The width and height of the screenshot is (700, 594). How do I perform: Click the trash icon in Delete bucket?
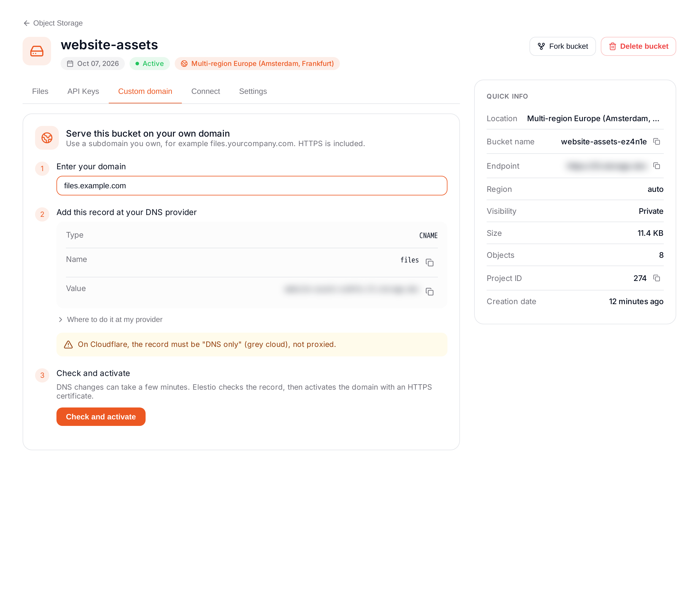click(x=612, y=46)
